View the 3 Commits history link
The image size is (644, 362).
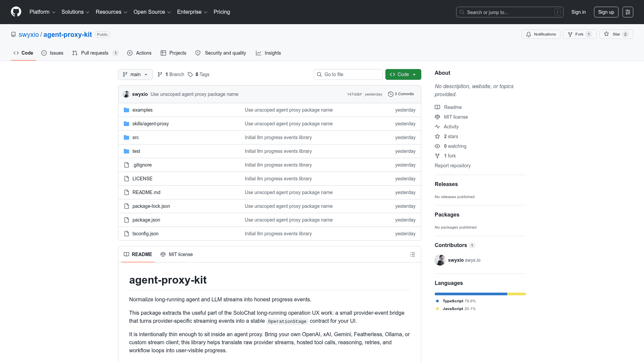(401, 94)
